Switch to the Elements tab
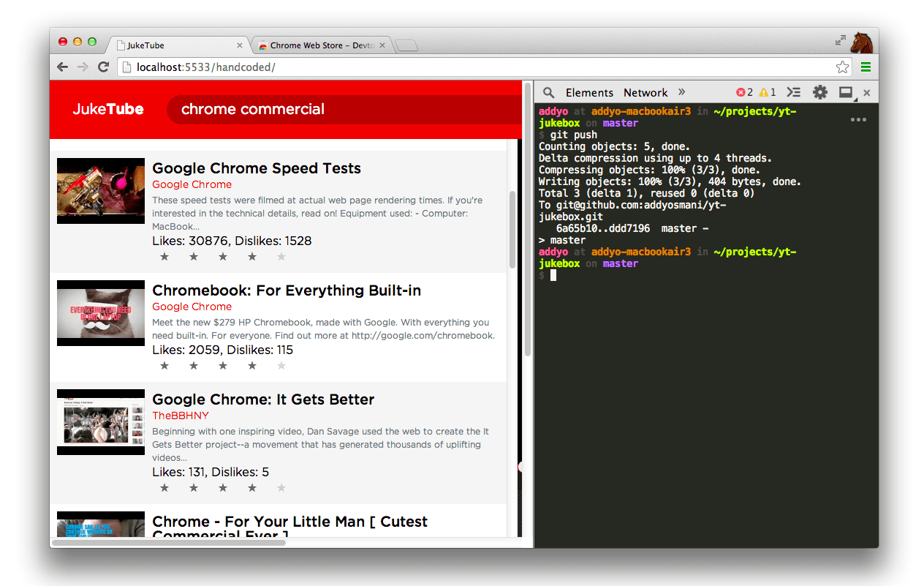This screenshot has height=586, width=924. point(589,92)
